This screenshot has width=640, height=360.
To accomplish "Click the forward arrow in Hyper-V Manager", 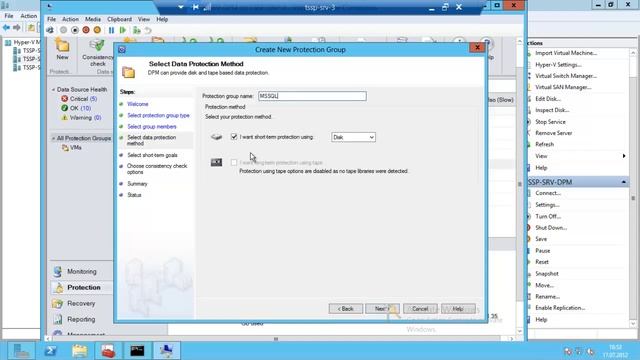I will pyautogui.click(x=16, y=28).
